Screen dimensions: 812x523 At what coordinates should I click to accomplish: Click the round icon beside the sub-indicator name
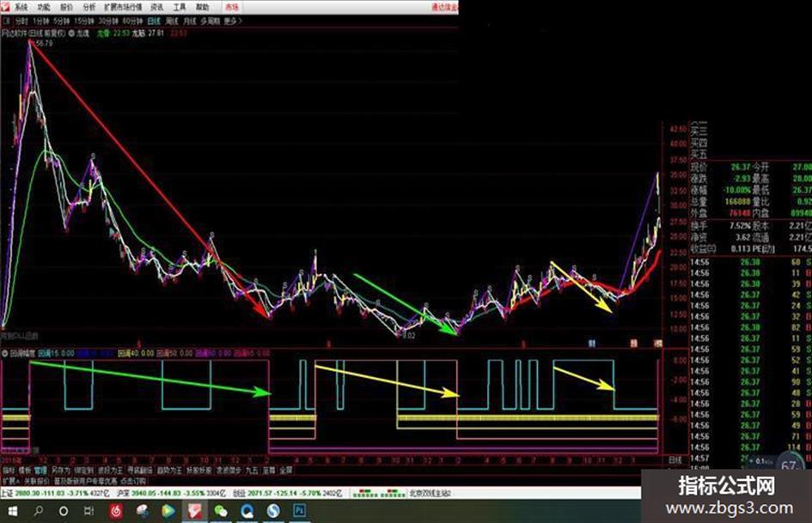(x=4, y=354)
